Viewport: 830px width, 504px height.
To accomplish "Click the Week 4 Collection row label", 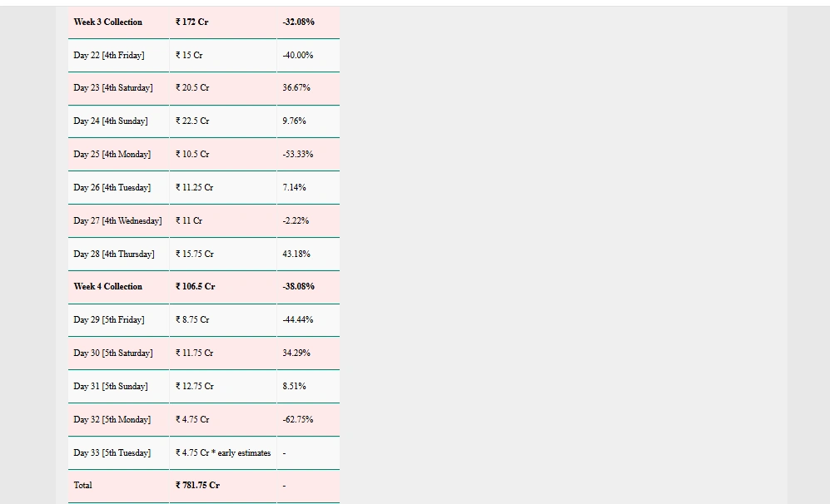I will [x=108, y=287].
